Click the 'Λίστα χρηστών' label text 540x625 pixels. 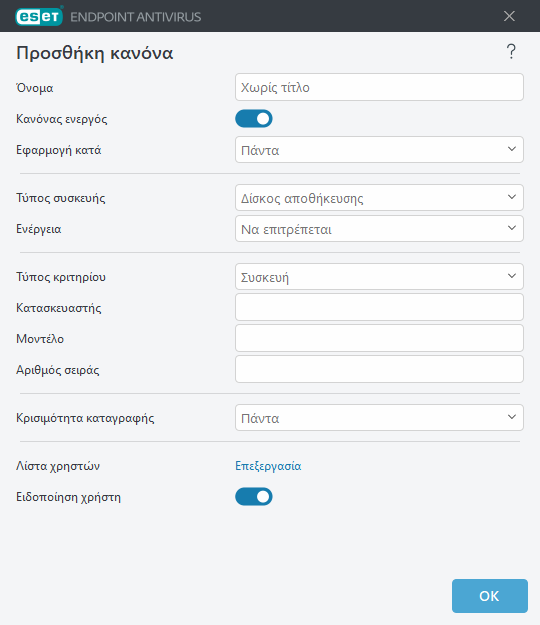click(58, 466)
